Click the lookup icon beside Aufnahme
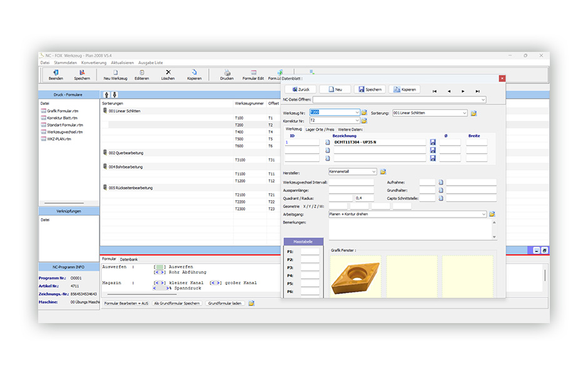The height and width of the screenshot is (375, 588). click(x=441, y=182)
